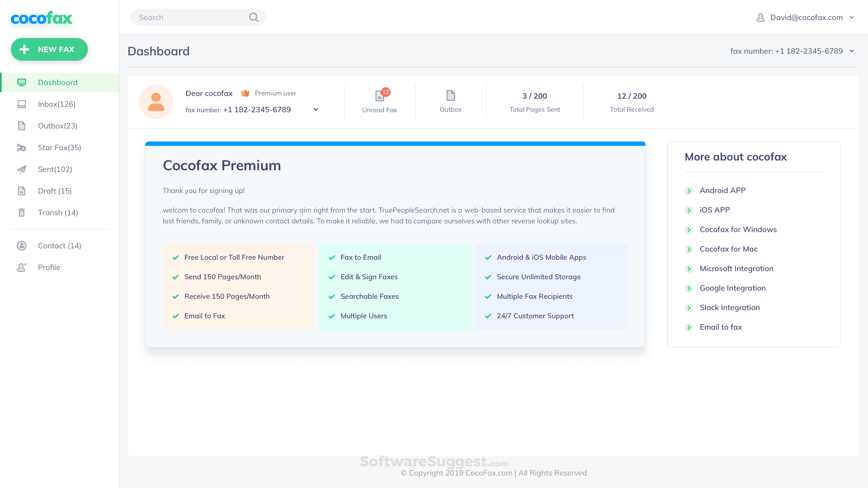Click the search magnifier icon

254,17
